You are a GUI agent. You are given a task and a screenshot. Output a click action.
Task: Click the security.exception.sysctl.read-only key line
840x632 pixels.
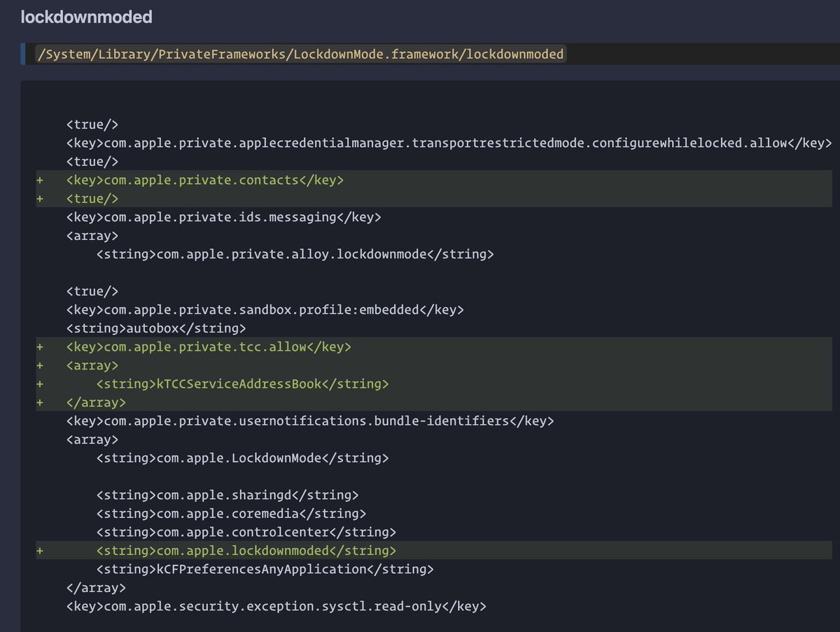[276, 606]
